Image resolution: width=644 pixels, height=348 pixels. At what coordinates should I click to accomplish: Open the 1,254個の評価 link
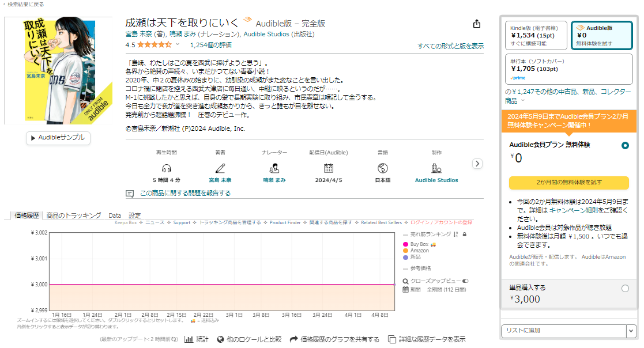pos(210,45)
